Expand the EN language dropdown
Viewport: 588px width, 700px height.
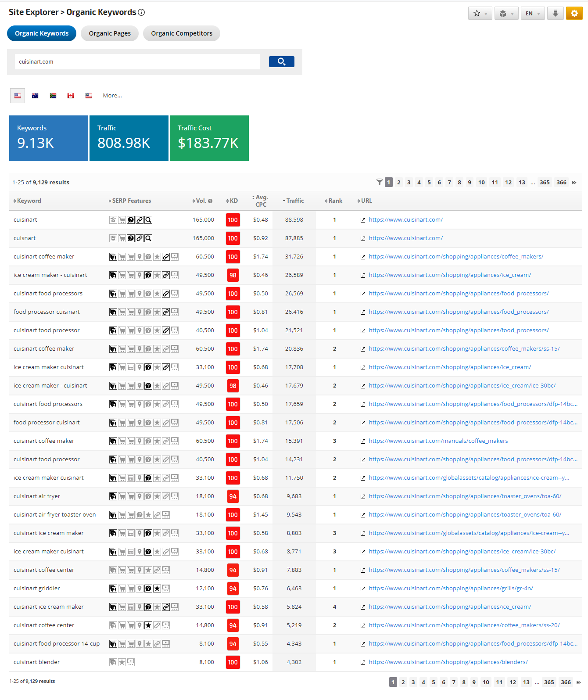click(533, 14)
